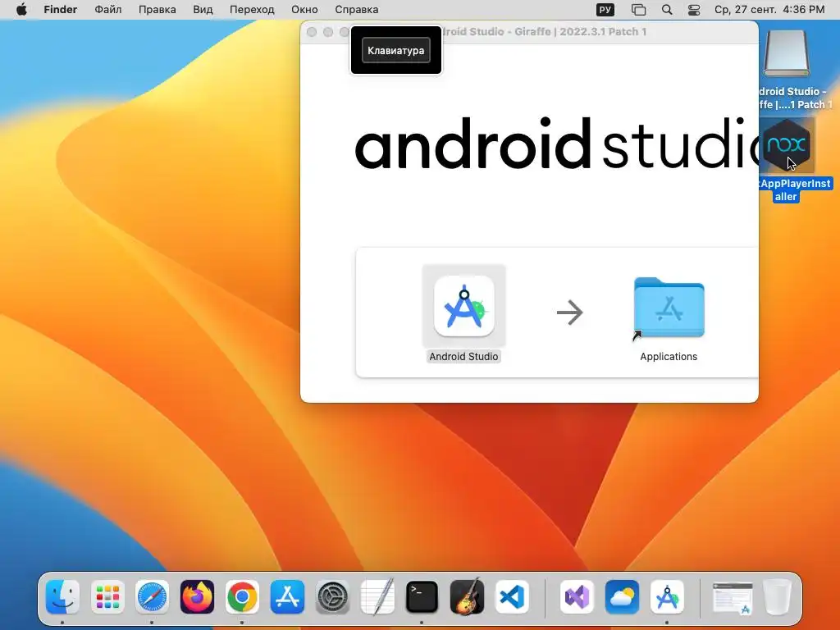Launch Visual Studio from the Dock
Screen dimensions: 840x630
click(577, 597)
